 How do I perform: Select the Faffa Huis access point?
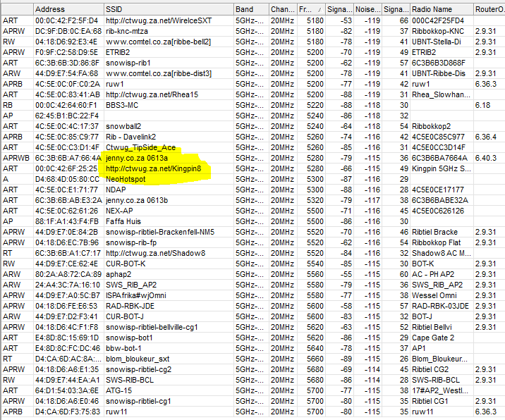(124, 221)
